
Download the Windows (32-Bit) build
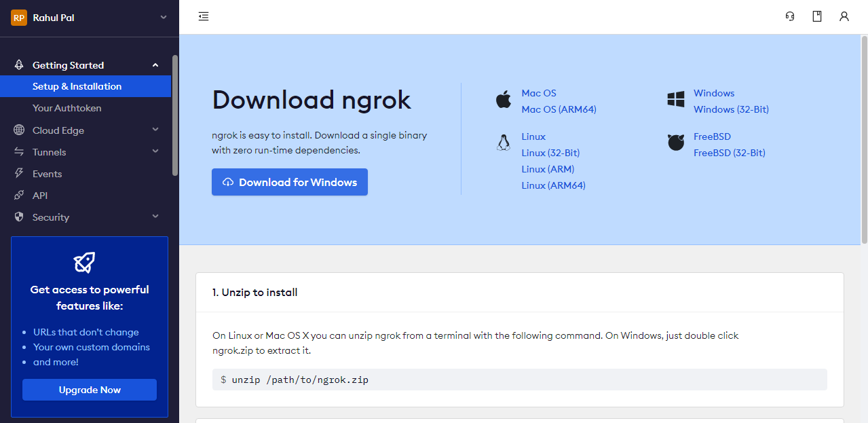(x=731, y=109)
